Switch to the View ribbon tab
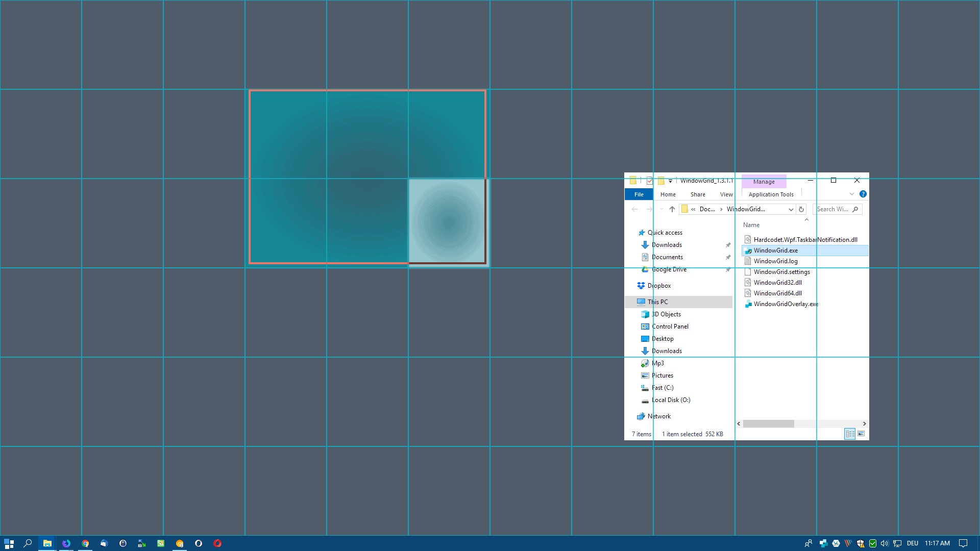Image resolution: width=980 pixels, height=551 pixels. [x=726, y=194]
